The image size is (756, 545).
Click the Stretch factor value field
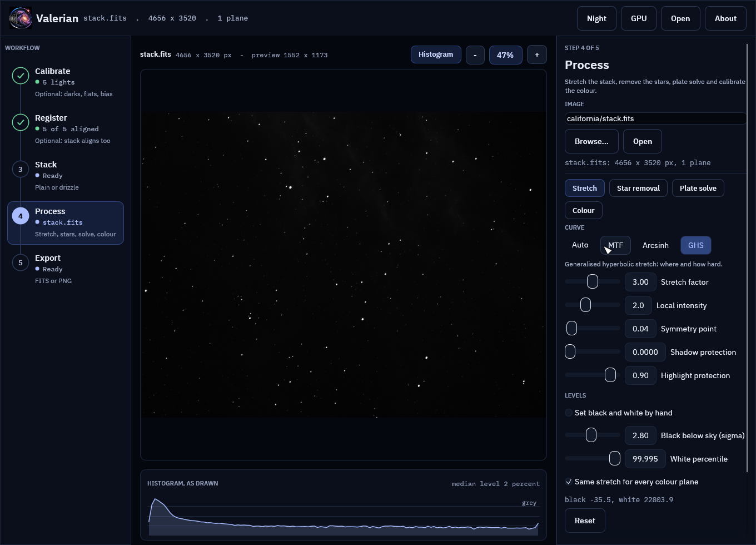click(x=640, y=282)
